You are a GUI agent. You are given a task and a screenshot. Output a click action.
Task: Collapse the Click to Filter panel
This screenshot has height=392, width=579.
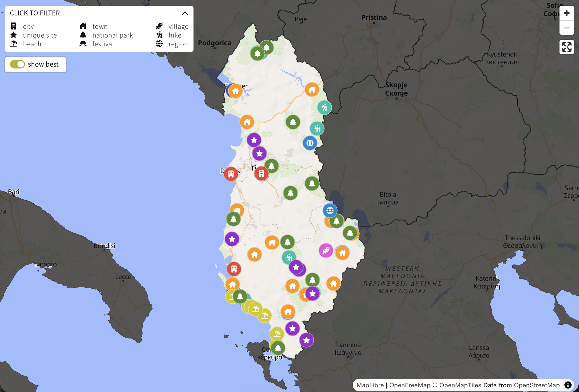[x=185, y=13]
